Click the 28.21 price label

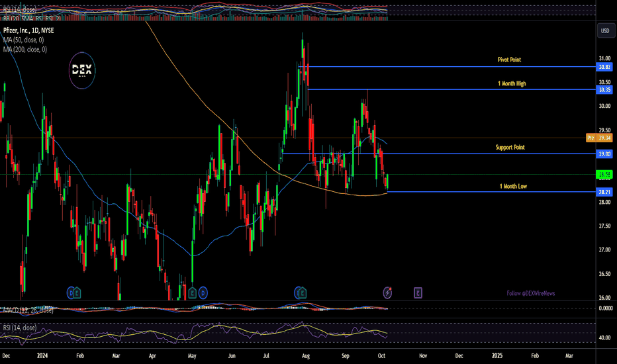click(x=604, y=192)
